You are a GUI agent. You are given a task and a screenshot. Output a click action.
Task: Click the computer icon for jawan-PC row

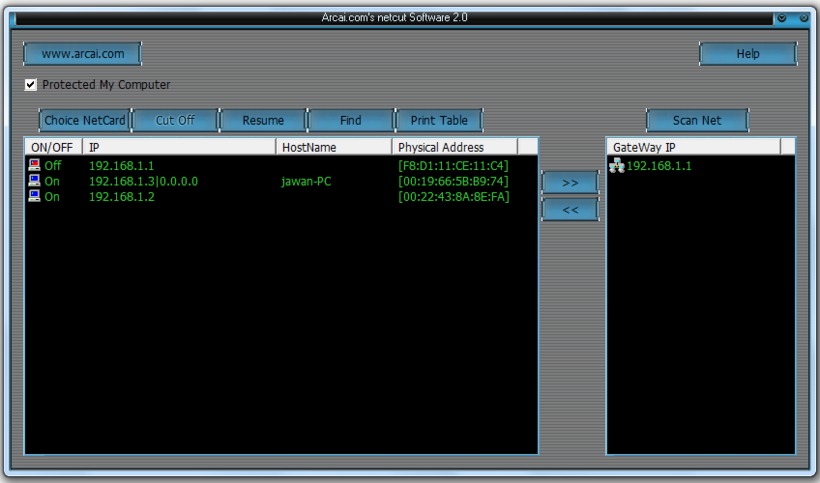pos(34,181)
